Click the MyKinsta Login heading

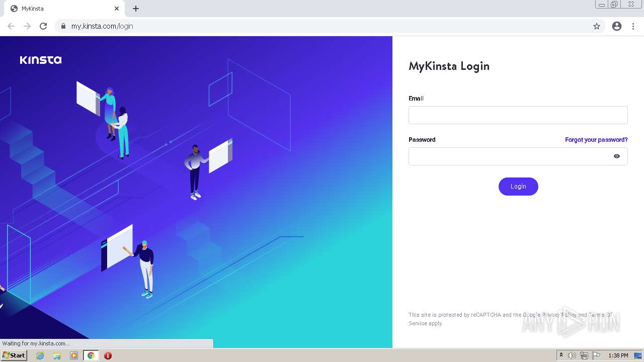[449, 66]
